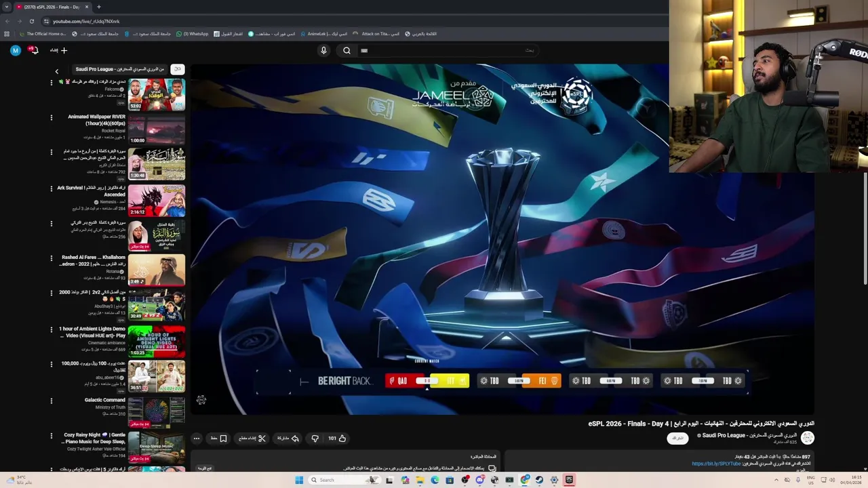Select the rightmost filter chip beside Saudi Pro League
This screenshot has height=488, width=868.
[x=177, y=69]
